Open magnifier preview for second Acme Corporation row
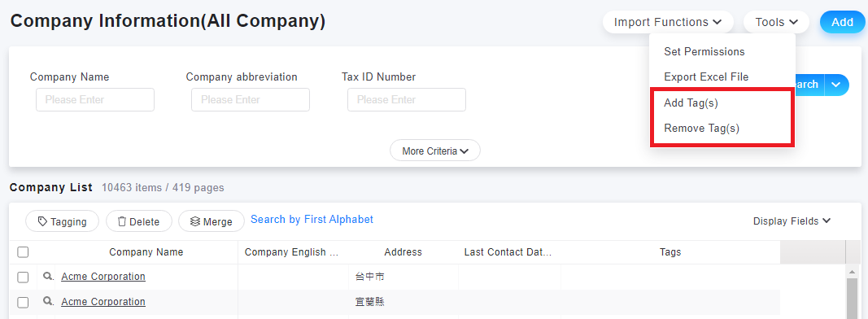The width and height of the screenshot is (868, 319). [x=48, y=301]
